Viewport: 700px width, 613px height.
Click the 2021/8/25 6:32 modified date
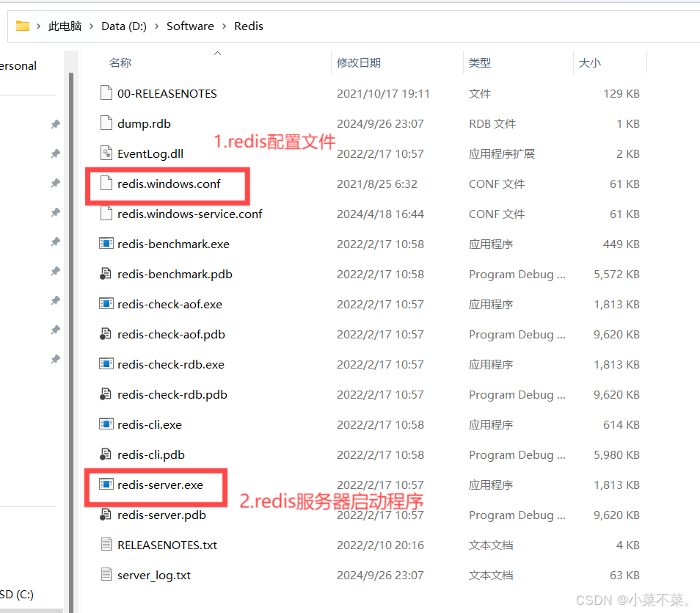point(377,184)
